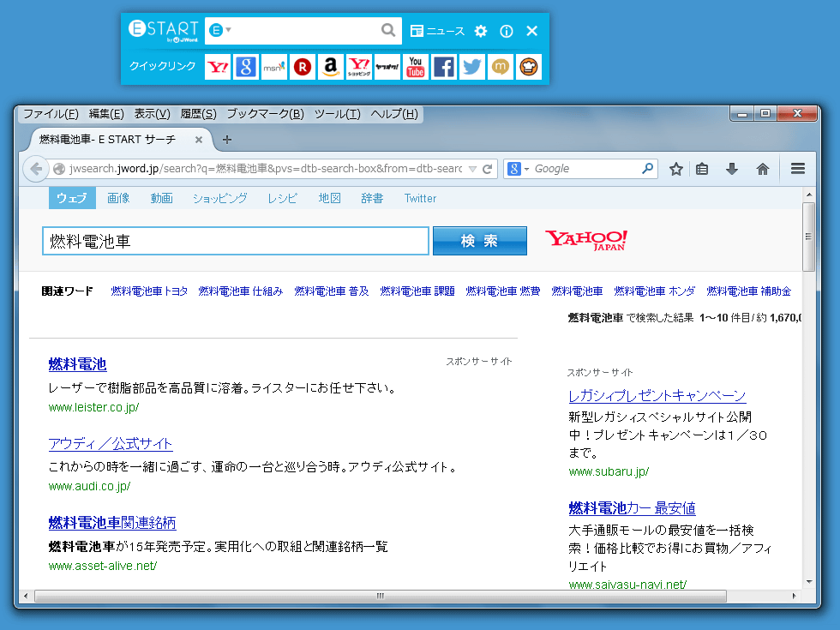Open the ファイル(F) menu

click(51, 114)
